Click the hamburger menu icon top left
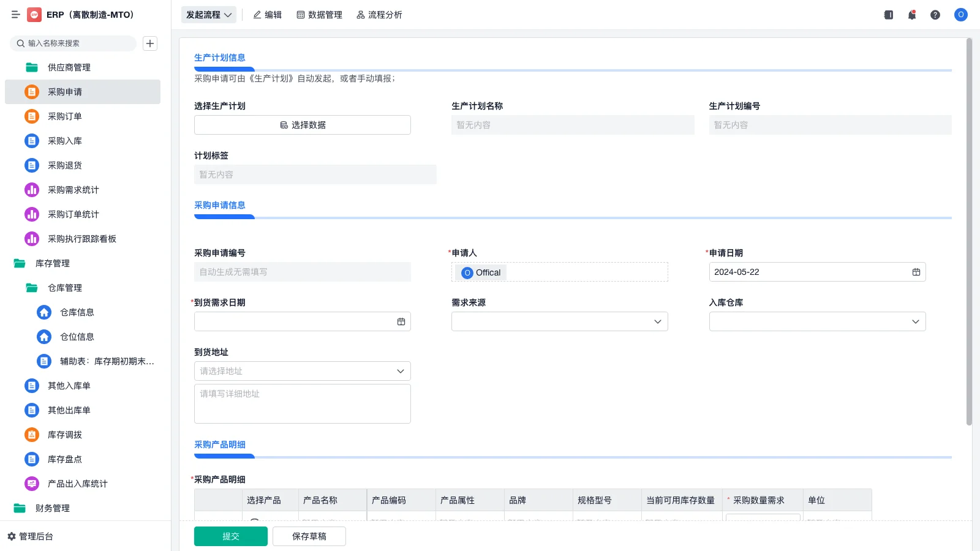980x551 pixels. (16, 15)
